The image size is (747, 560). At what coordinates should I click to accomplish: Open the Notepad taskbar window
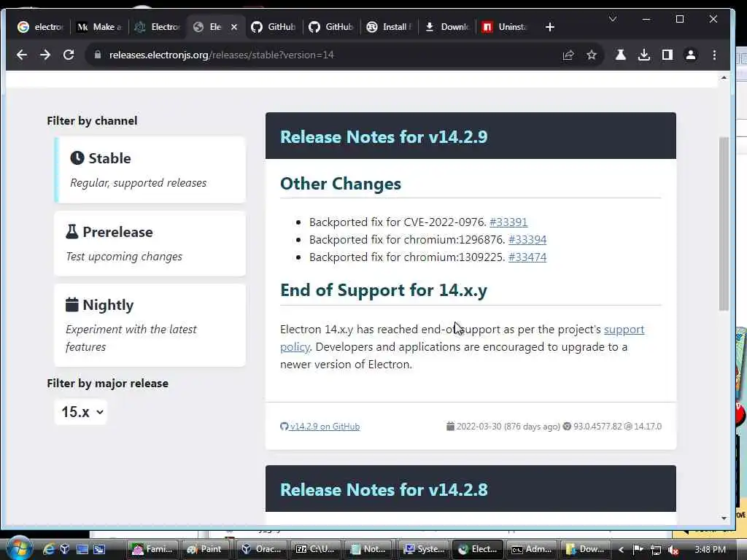point(369,550)
